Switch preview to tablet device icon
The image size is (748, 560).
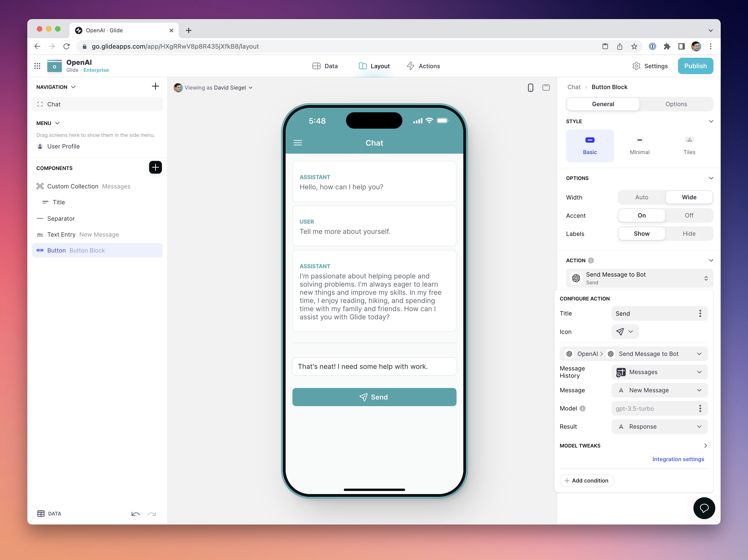coord(546,87)
